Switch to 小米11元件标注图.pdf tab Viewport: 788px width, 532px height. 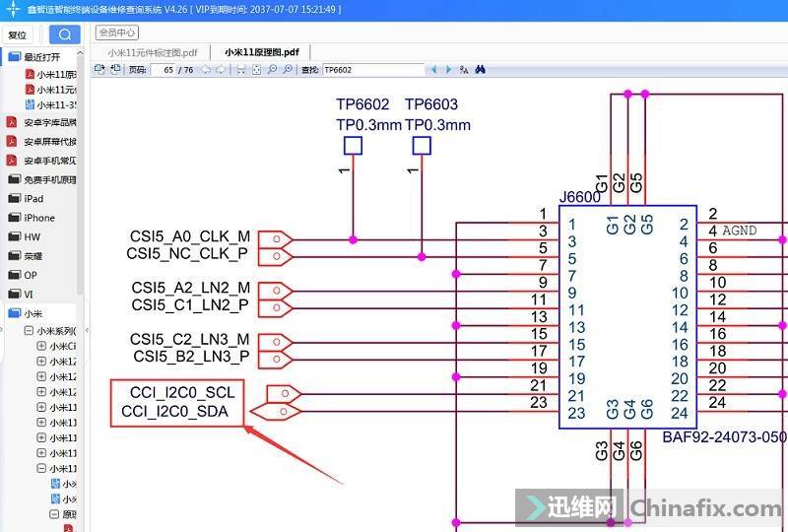pyautogui.click(x=153, y=52)
